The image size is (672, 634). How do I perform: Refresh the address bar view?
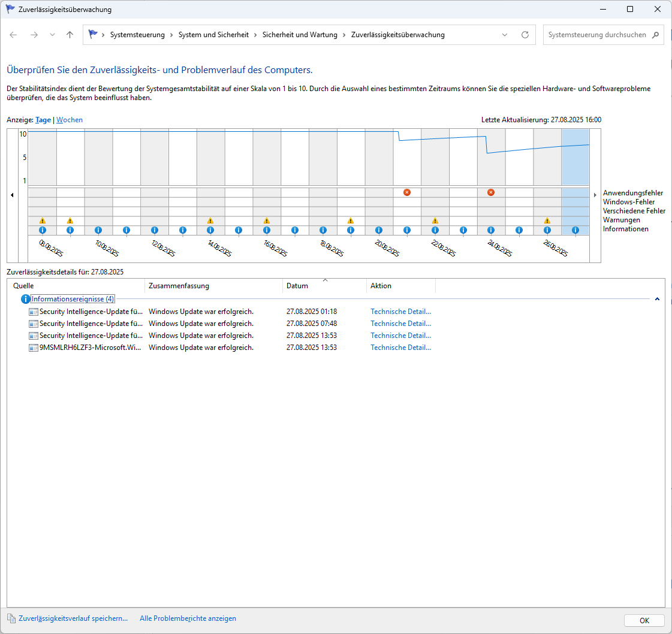[x=525, y=35]
